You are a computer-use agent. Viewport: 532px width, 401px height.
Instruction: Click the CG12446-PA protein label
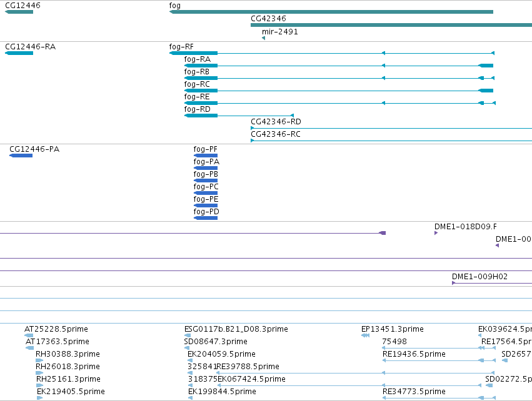click(x=34, y=149)
